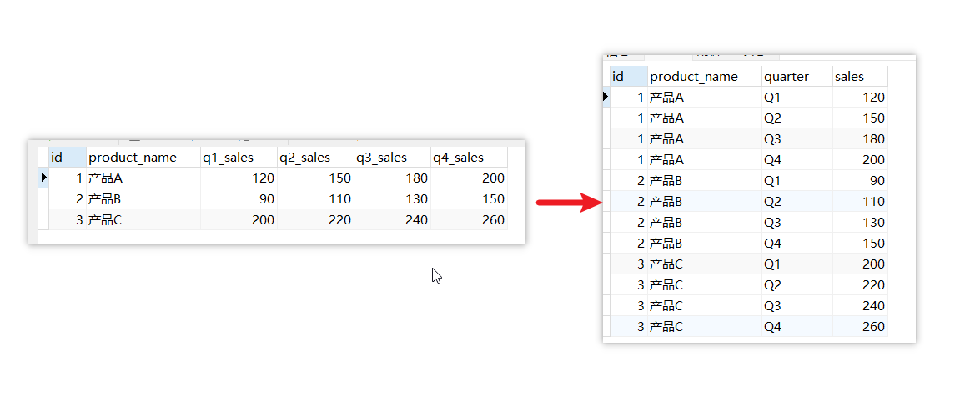Select Q3 cell in 产品A row
Viewport: 980px width, 412px height.
pyautogui.click(x=797, y=138)
